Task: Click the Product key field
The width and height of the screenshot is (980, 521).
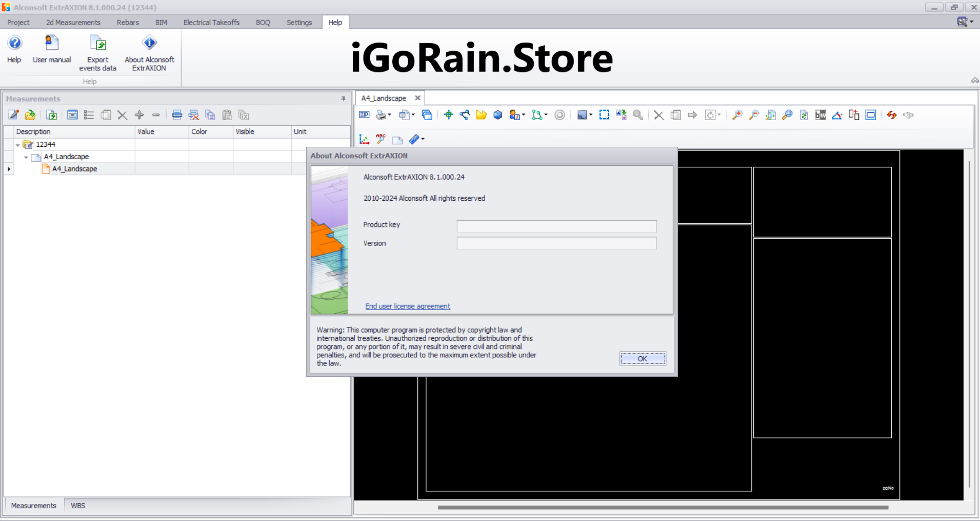Action: 556,226
